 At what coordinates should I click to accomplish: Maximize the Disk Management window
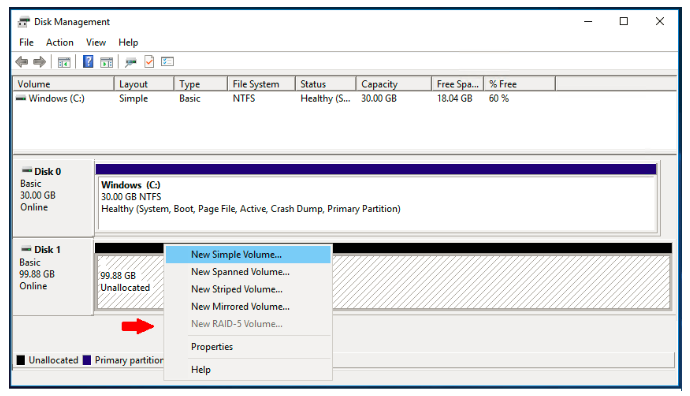point(624,21)
